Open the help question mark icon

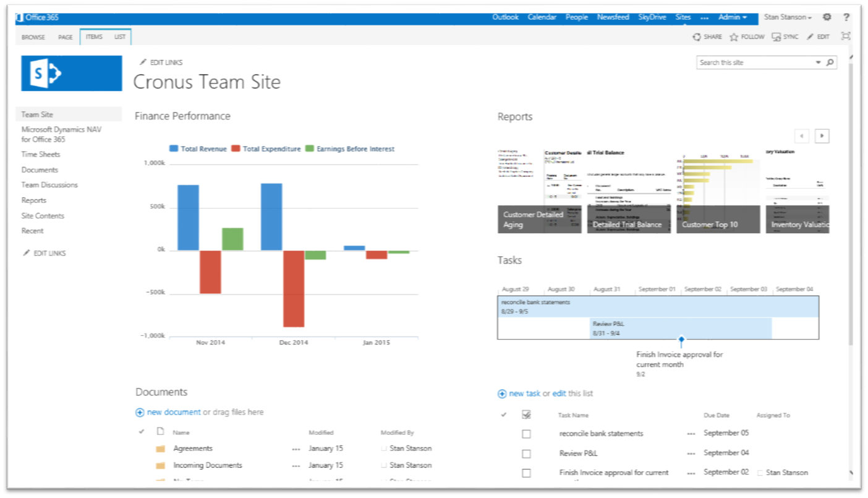846,17
